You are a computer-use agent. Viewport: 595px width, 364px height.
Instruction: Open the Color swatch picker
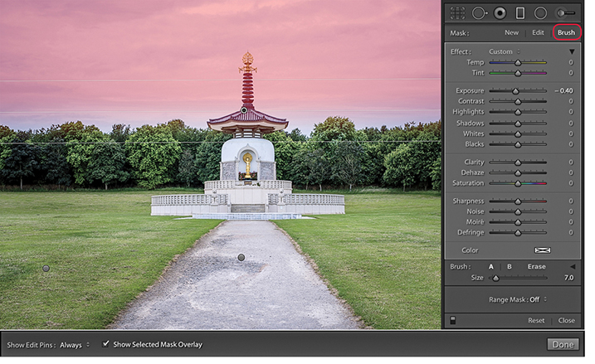point(543,250)
